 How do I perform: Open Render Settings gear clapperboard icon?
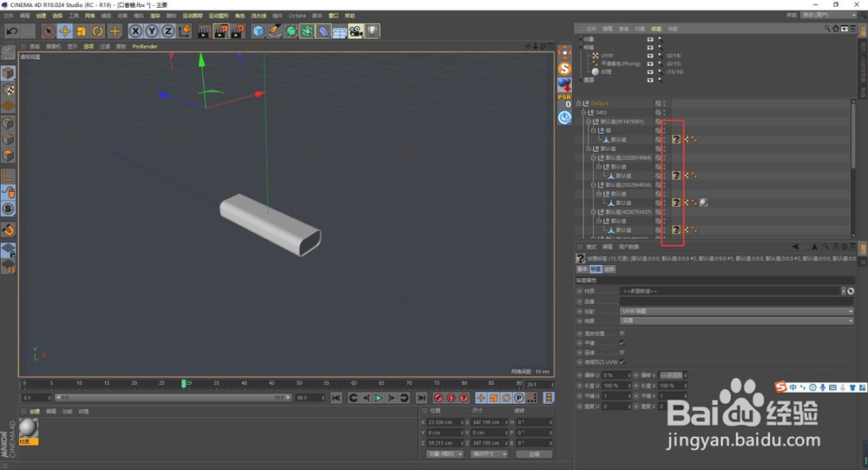coord(238,31)
